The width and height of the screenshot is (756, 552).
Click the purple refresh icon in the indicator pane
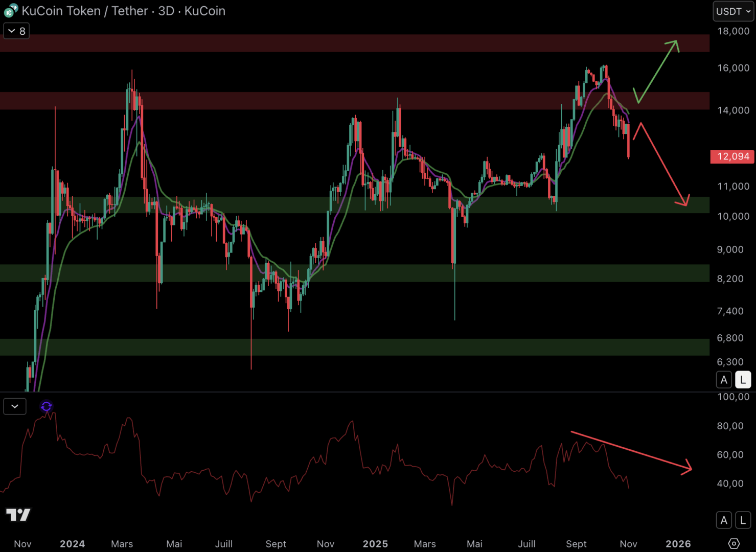click(x=47, y=406)
